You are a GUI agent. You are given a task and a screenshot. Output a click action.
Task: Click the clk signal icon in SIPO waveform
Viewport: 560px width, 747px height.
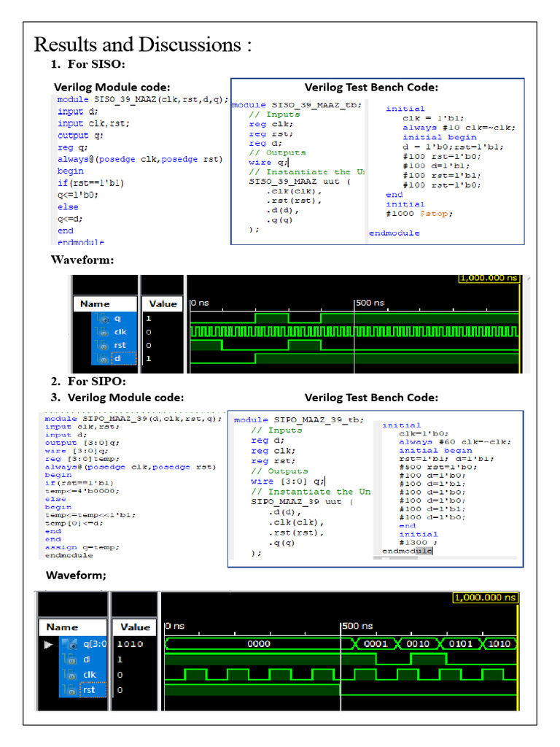(x=70, y=675)
